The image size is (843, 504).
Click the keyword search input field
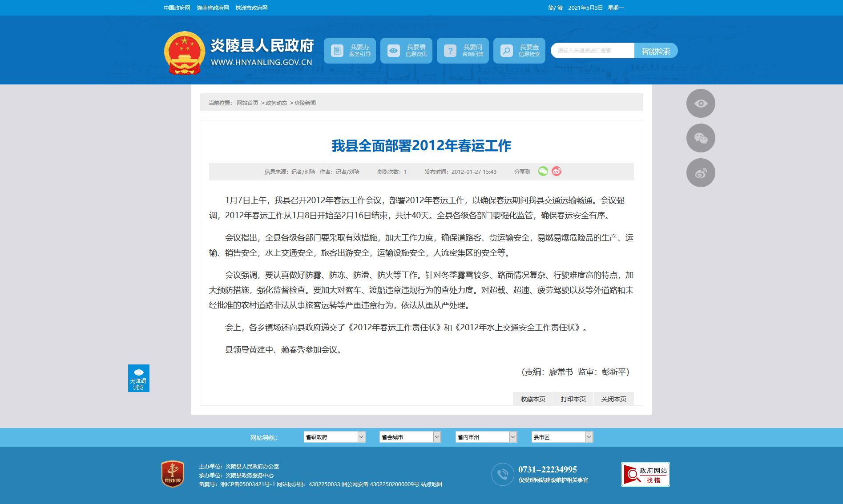592,51
